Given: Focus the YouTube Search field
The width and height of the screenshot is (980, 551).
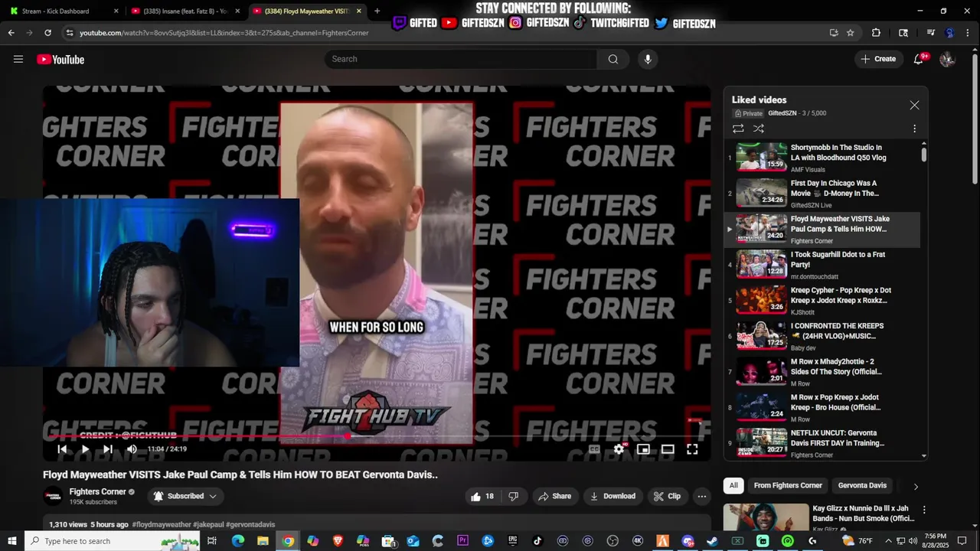Looking at the screenshot, I should click(461, 59).
